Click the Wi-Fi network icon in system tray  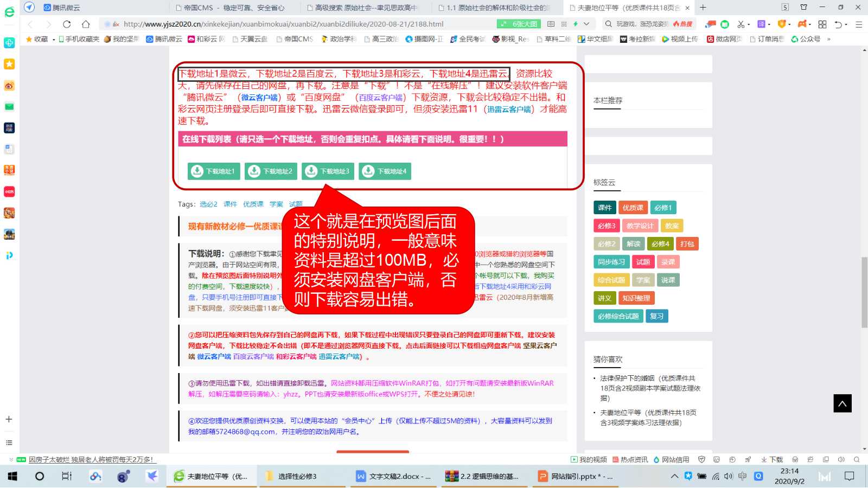pyautogui.click(x=716, y=476)
